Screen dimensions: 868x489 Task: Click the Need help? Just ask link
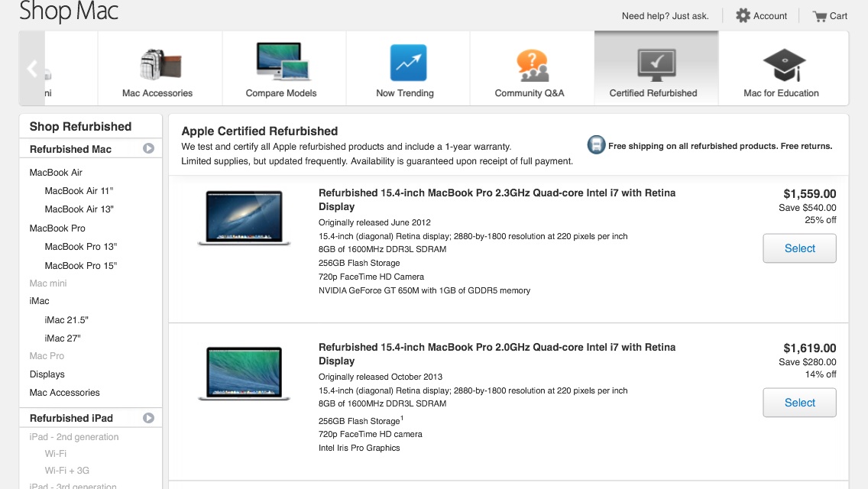click(x=665, y=16)
